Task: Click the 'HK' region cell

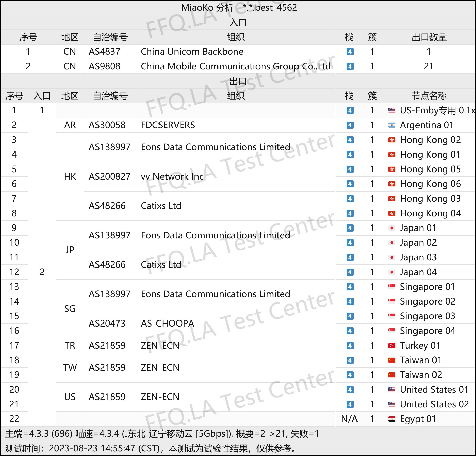Action: (x=70, y=177)
